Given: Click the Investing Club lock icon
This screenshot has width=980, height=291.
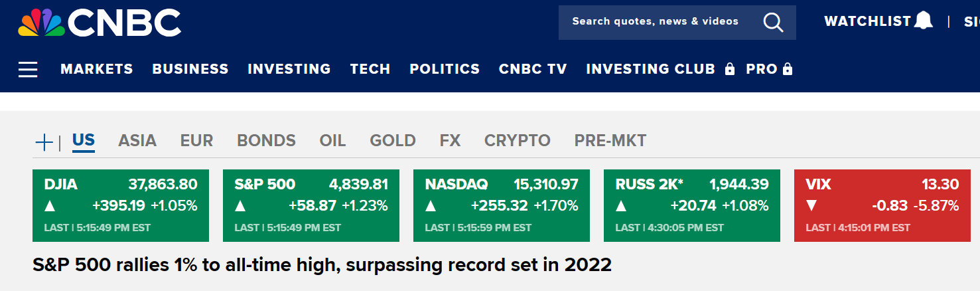Looking at the screenshot, I should point(730,69).
